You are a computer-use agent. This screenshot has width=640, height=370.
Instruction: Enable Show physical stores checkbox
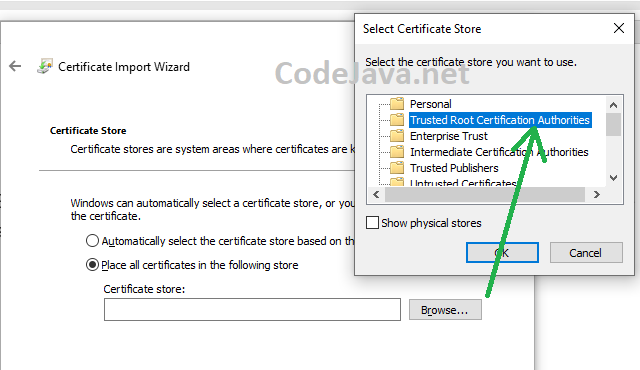[x=372, y=223]
